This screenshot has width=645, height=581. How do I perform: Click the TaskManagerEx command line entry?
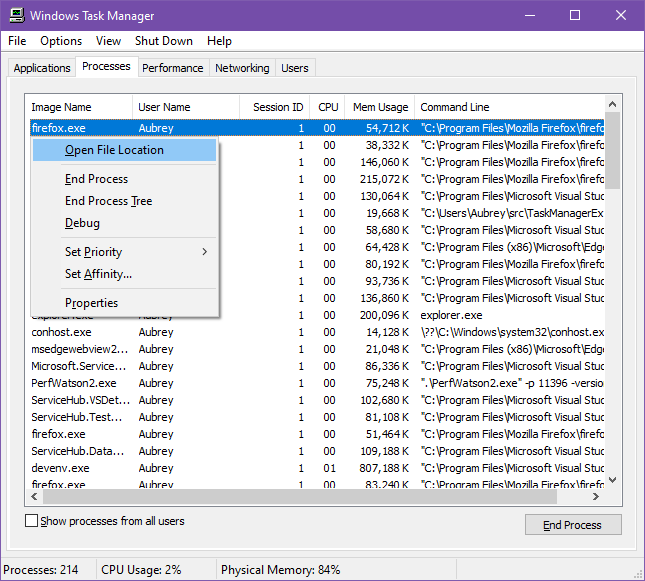tap(512, 213)
